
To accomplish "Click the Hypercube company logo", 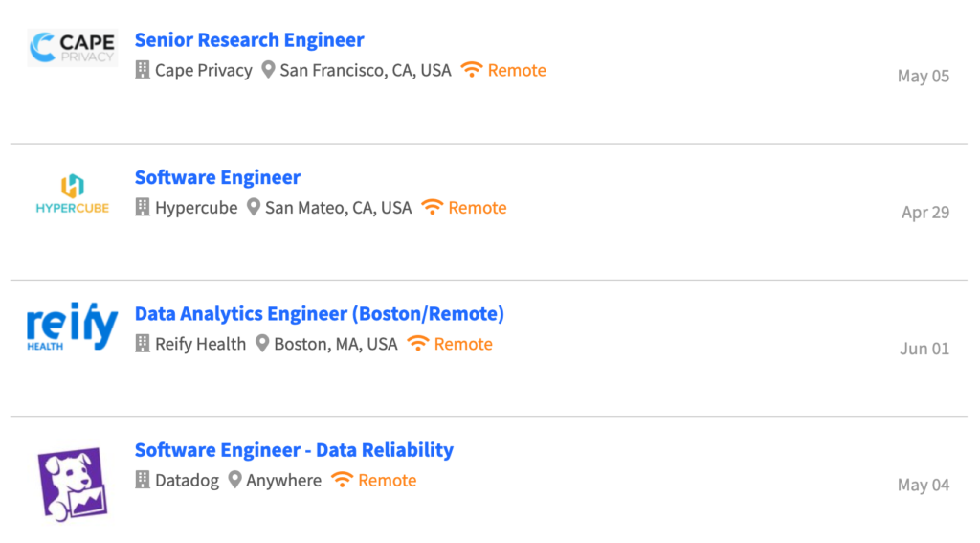I will (73, 193).
